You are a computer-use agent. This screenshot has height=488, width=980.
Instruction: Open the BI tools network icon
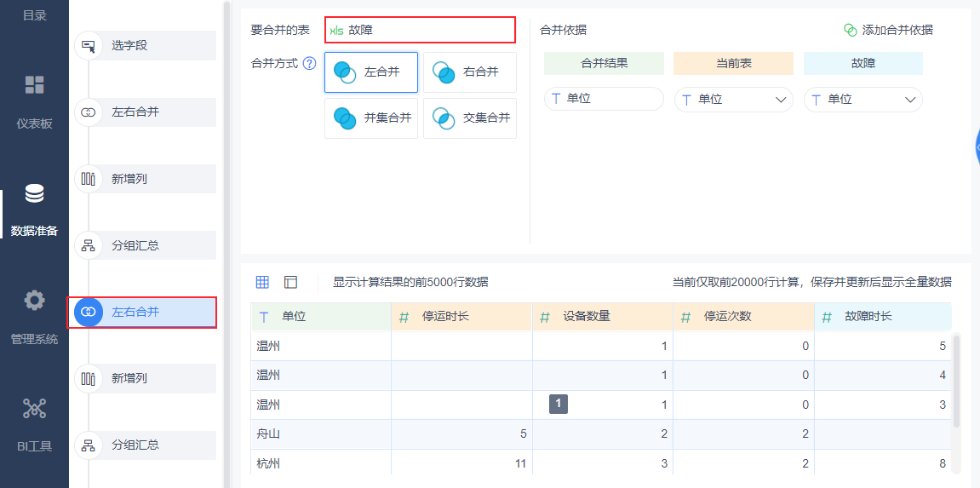click(x=34, y=409)
